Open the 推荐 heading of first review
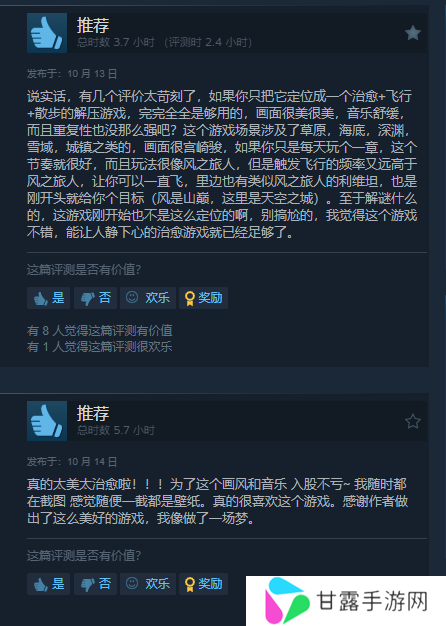The image size is (446, 626). pos(93,25)
